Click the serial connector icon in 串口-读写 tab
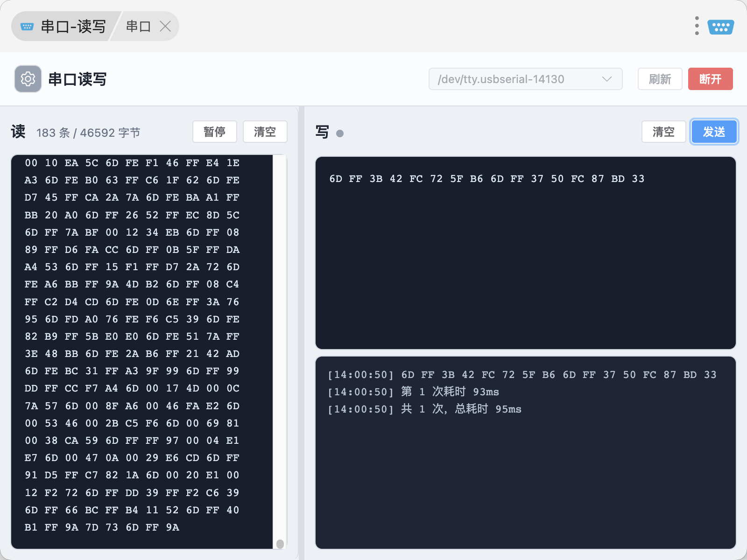 [x=27, y=27]
